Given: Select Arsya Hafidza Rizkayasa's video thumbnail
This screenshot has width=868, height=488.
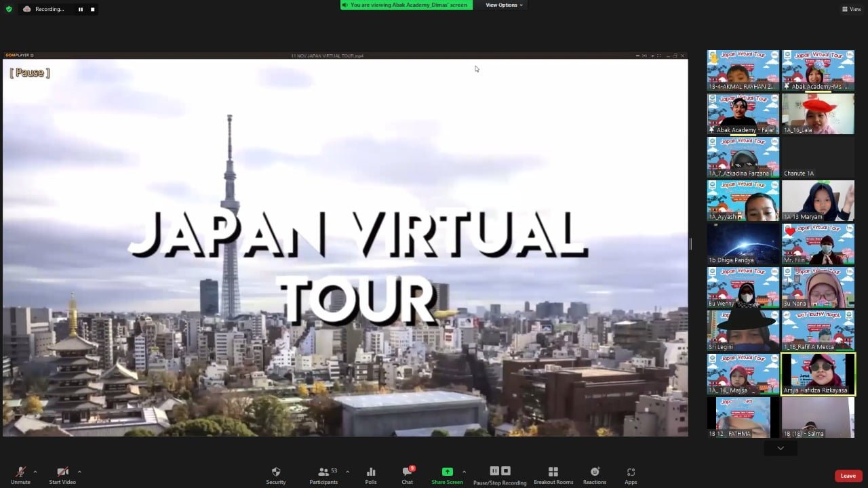Looking at the screenshot, I should (x=817, y=373).
